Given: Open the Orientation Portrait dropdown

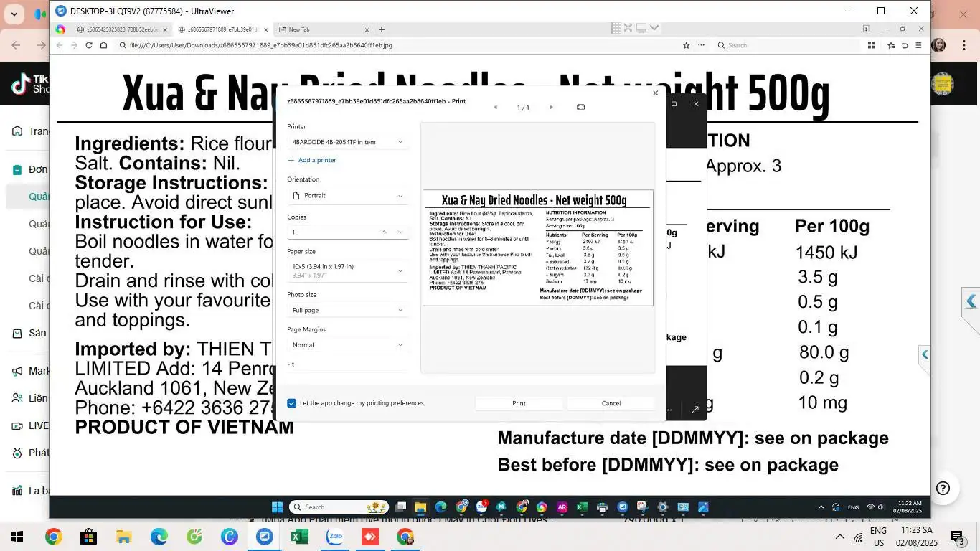Looking at the screenshot, I should pos(347,195).
